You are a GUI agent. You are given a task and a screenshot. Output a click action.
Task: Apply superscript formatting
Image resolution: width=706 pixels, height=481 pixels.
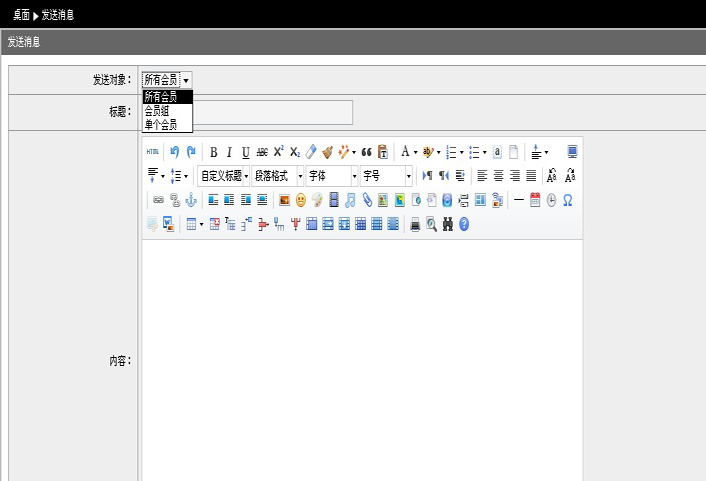click(278, 152)
